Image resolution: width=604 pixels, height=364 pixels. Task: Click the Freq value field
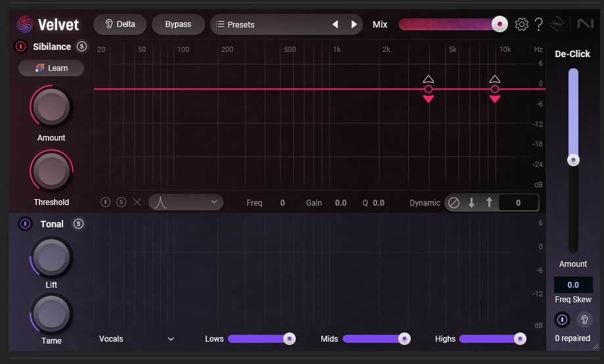[283, 203]
